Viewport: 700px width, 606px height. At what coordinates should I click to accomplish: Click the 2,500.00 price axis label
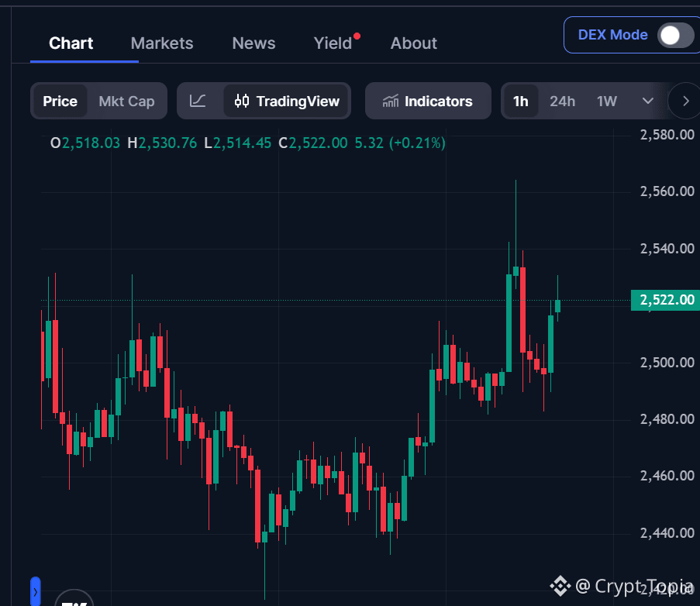coord(667,363)
